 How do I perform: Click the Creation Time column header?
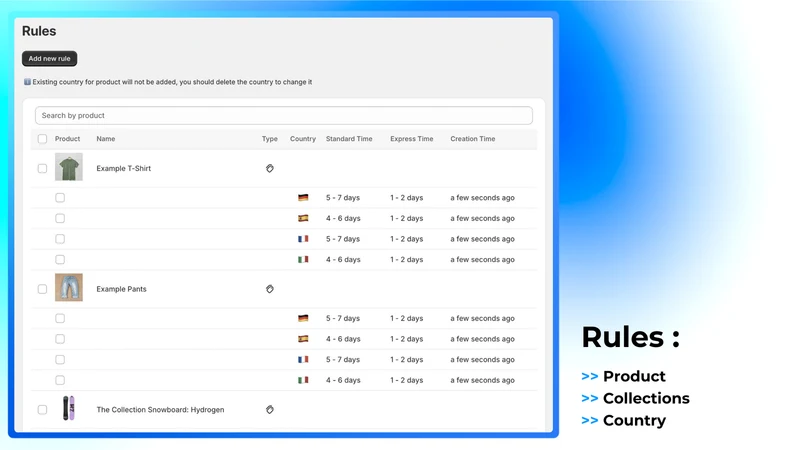click(x=472, y=139)
